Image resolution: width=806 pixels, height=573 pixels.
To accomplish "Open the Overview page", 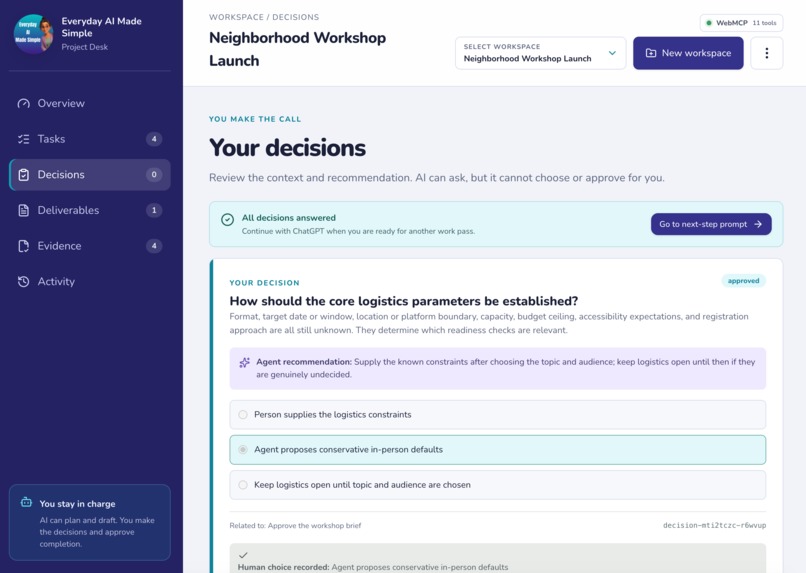I will [x=90, y=103].
